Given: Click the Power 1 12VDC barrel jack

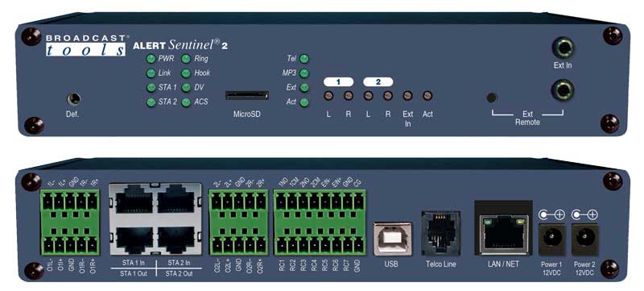Looking at the screenshot, I should tap(551, 239).
